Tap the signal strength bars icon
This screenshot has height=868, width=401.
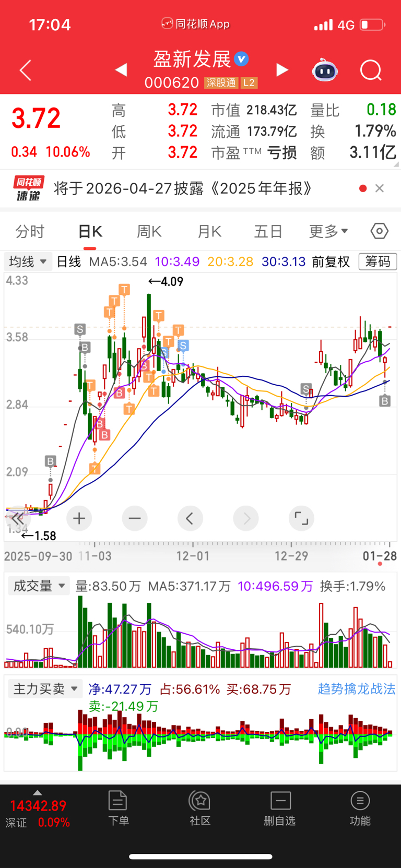point(323,25)
